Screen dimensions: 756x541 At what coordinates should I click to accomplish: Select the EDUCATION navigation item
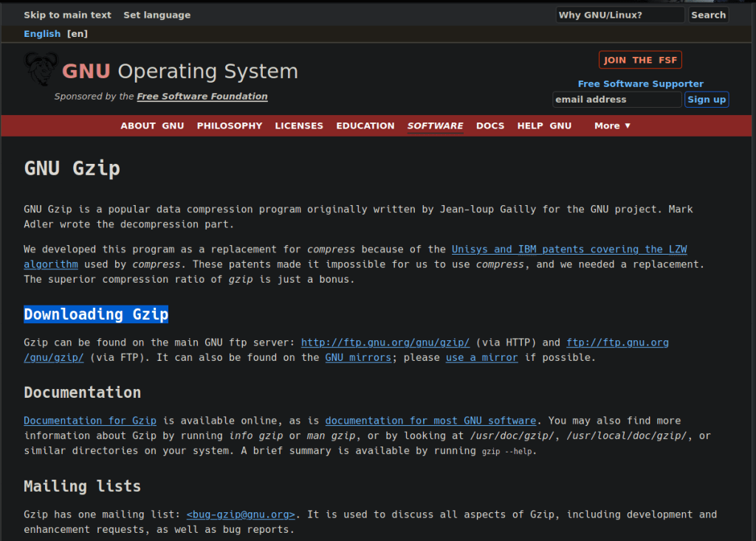[365, 125]
